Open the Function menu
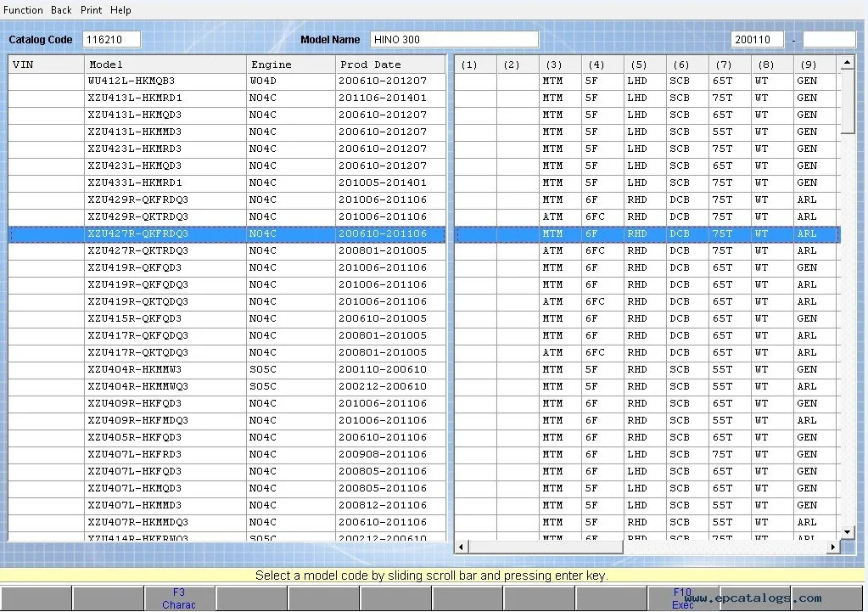The image size is (868, 612). tap(23, 10)
